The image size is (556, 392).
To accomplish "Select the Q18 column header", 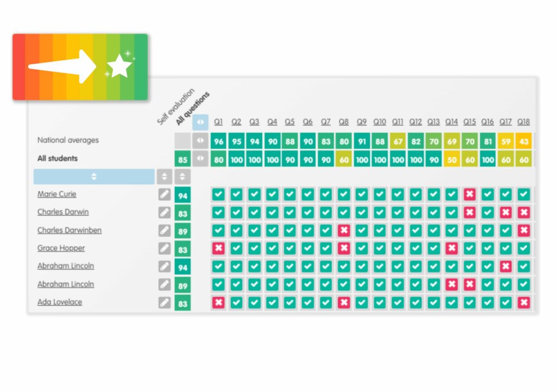I will pos(523,122).
